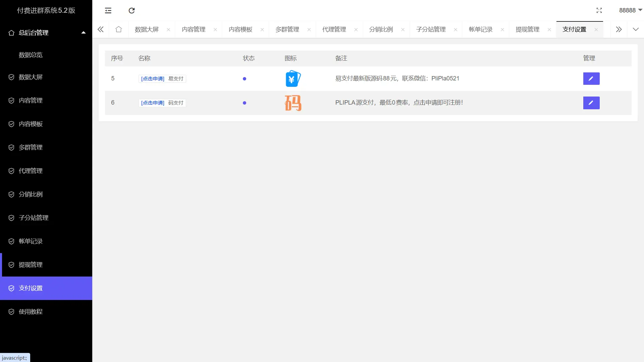Close the 支付设置 tab
This screenshot has height=362, width=644.
(x=596, y=29)
